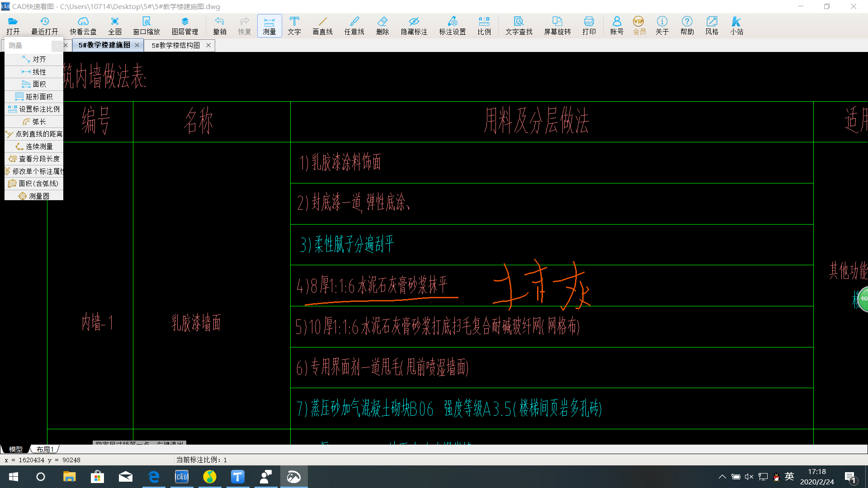The height and width of the screenshot is (488, 868).
Task: Activate the 窗口缩放 window zoom tool
Action: coord(146,26)
